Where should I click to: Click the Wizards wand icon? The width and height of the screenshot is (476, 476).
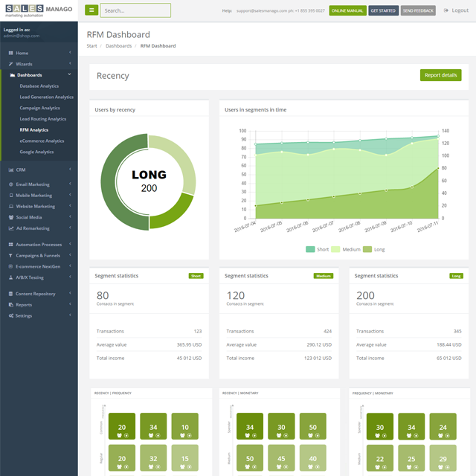point(11,64)
